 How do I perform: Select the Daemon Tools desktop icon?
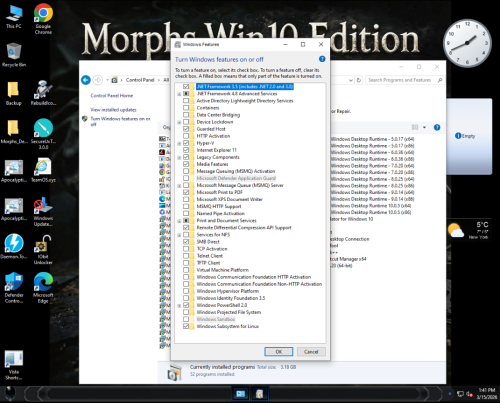14,247
